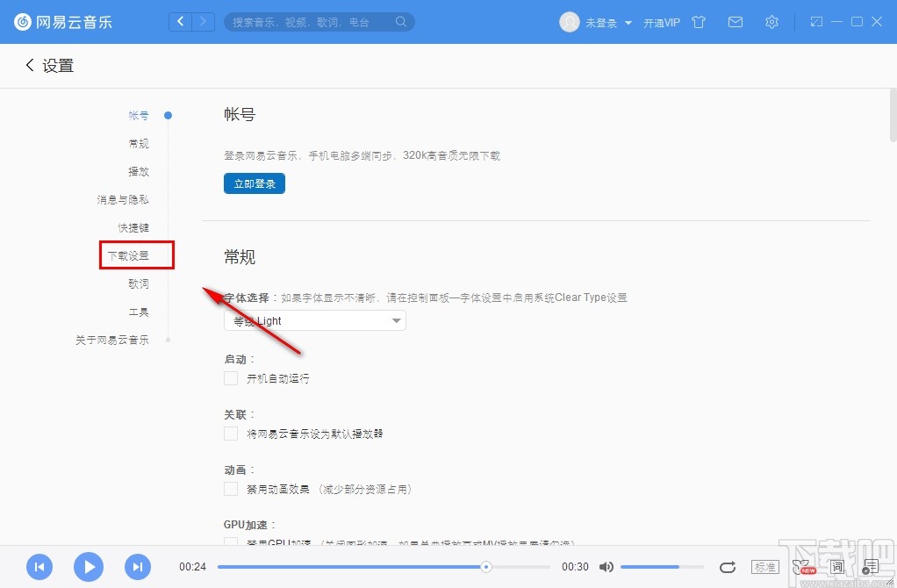Toggle the loop playback mode icon

(727, 567)
